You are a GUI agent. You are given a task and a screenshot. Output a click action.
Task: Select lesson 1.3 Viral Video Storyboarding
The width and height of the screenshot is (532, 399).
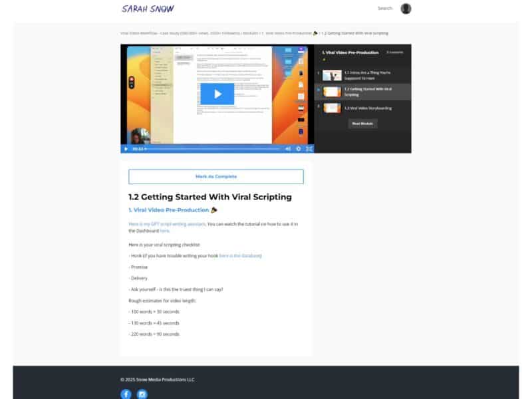point(372,108)
